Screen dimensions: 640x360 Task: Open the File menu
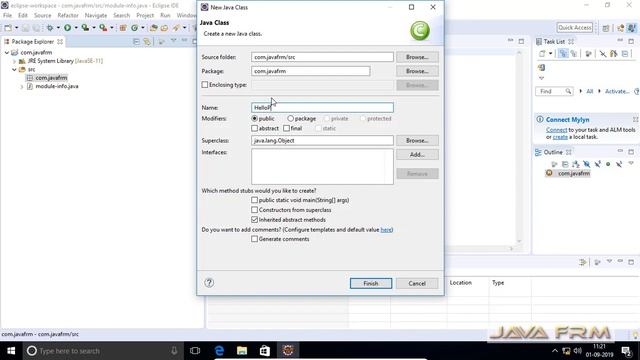coord(7,15)
